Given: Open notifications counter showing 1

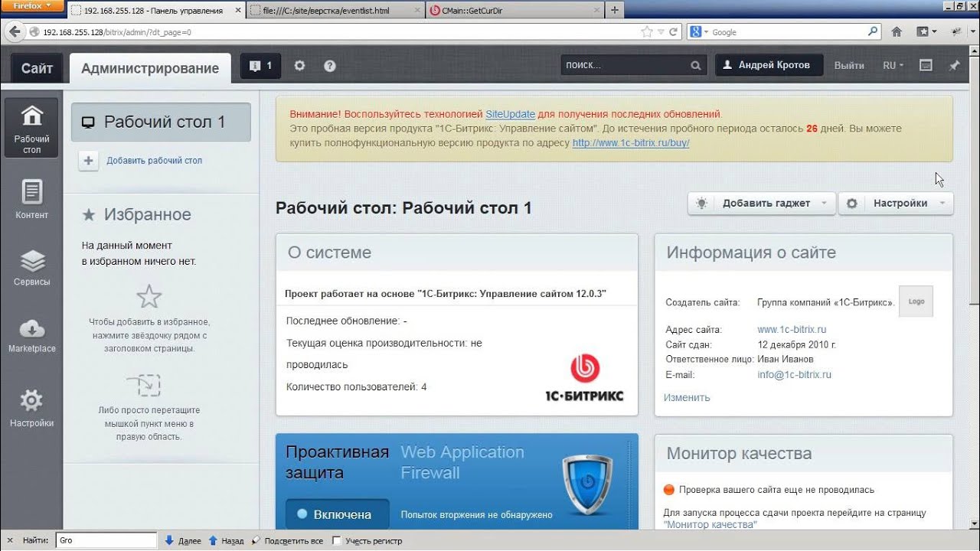Looking at the screenshot, I should (x=260, y=66).
